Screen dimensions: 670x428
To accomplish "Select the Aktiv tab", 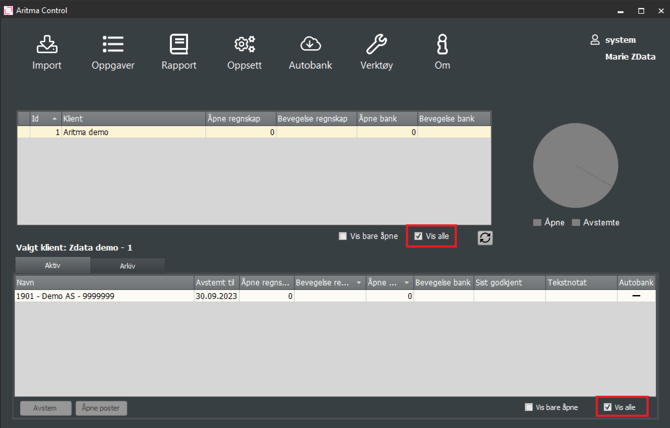I will point(52,266).
